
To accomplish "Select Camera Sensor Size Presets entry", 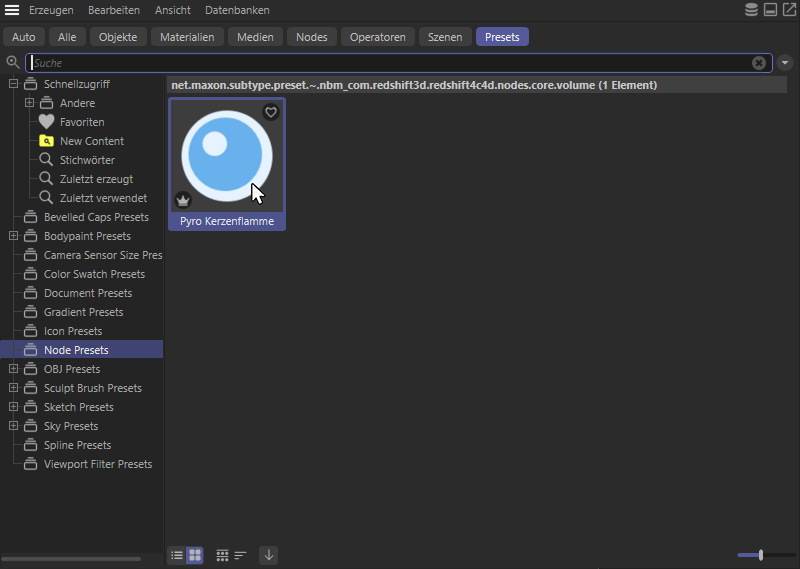I will coord(103,255).
